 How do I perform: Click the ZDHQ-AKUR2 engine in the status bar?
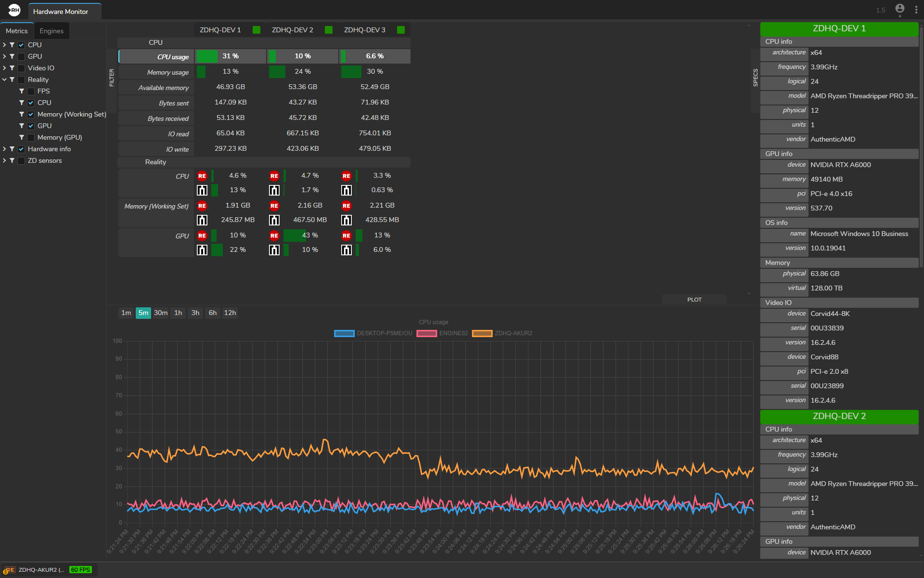(x=40, y=570)
